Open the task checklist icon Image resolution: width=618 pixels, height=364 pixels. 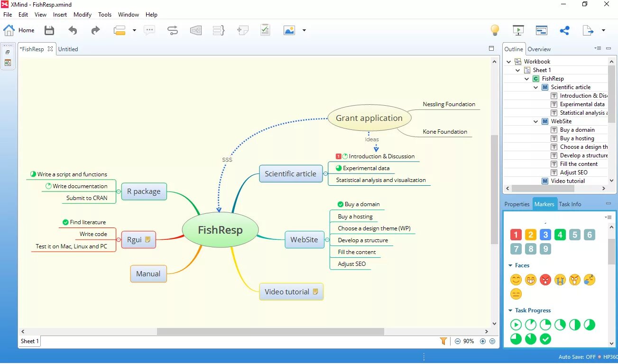(265, 30)
